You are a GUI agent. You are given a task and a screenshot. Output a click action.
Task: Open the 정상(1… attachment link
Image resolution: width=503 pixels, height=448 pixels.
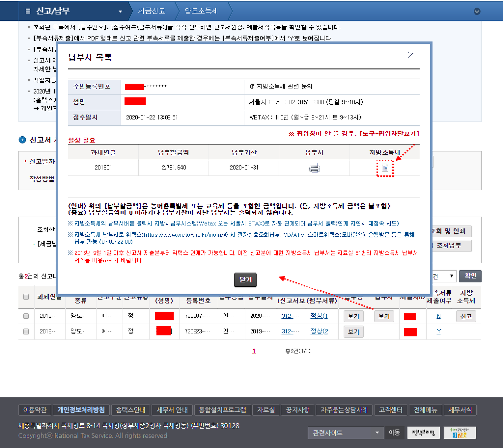pyautogui.click(x=322, y=316)
